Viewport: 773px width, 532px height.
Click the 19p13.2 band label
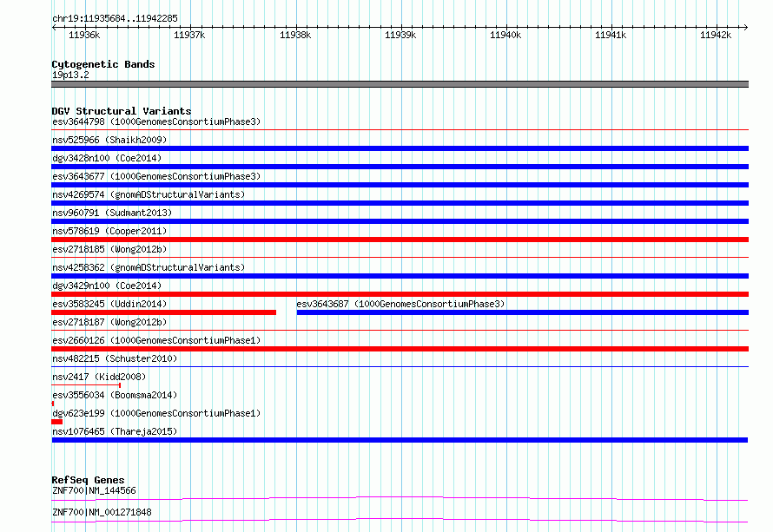tap(70, 75)
